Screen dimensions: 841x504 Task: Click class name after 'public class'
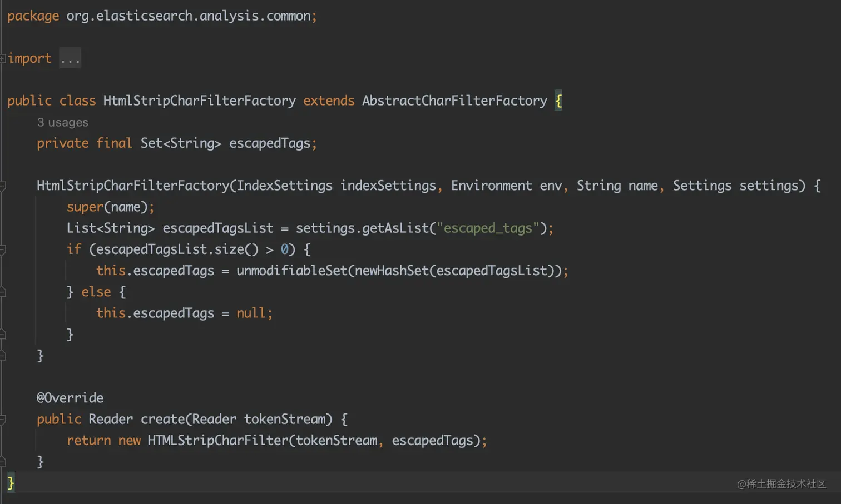point(199,101)
